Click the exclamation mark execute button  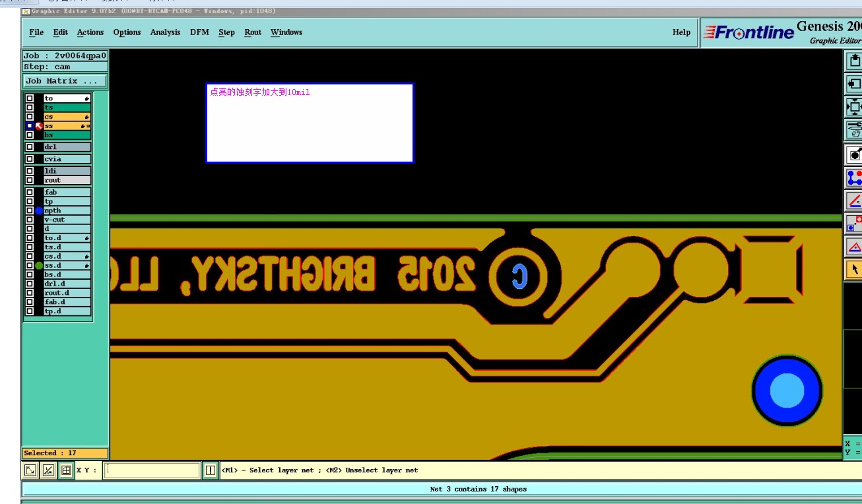pos(210,470)
